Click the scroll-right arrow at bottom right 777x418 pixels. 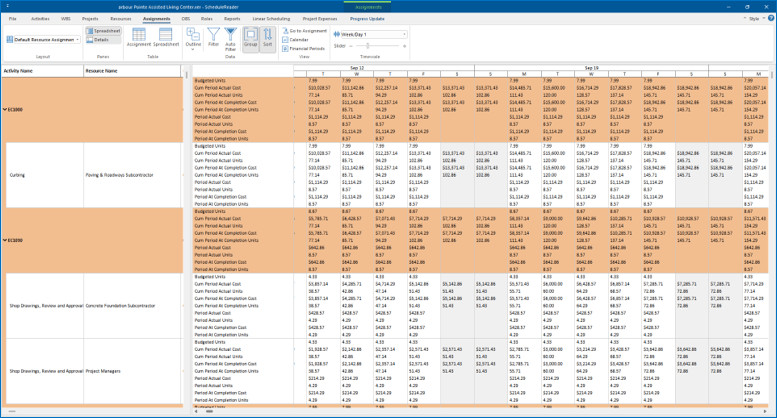pos(766,411)
